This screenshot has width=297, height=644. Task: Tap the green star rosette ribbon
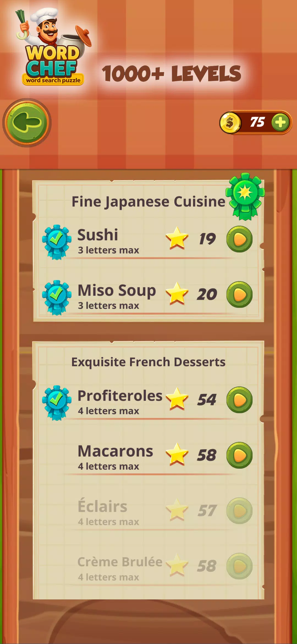tap(245, 196)
